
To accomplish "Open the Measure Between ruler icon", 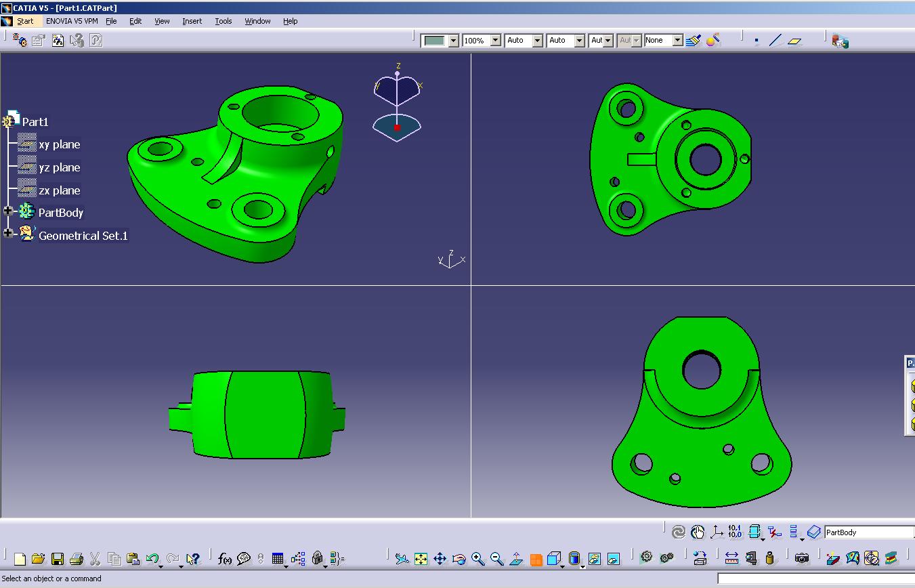I will tap(731, 558).
